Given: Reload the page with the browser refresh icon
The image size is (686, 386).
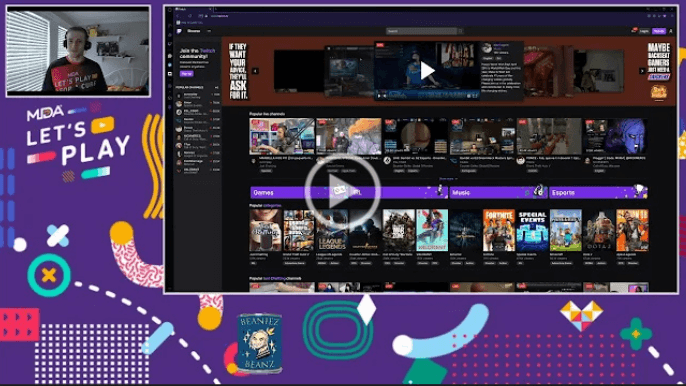Looking at the screenshot, I should point(190,16).
